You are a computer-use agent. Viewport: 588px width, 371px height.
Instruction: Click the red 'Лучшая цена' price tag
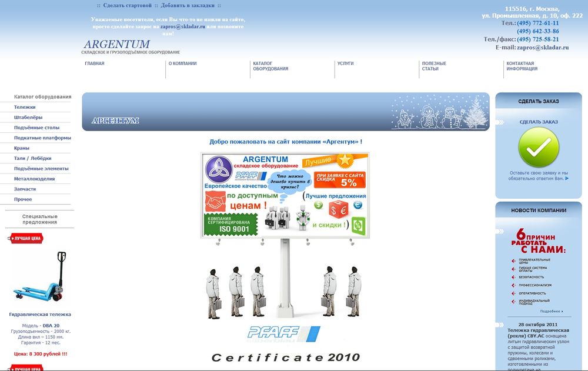[25, 238]
